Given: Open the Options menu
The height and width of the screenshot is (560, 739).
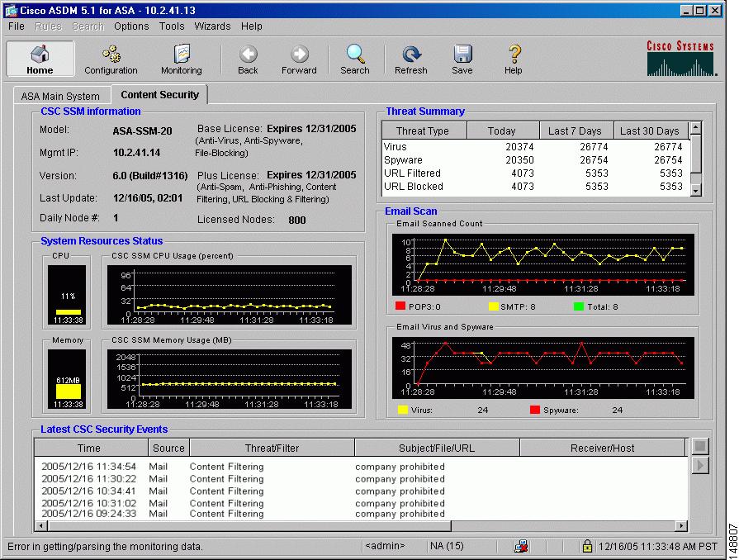Looking at the screenshot, I should 131,26.
